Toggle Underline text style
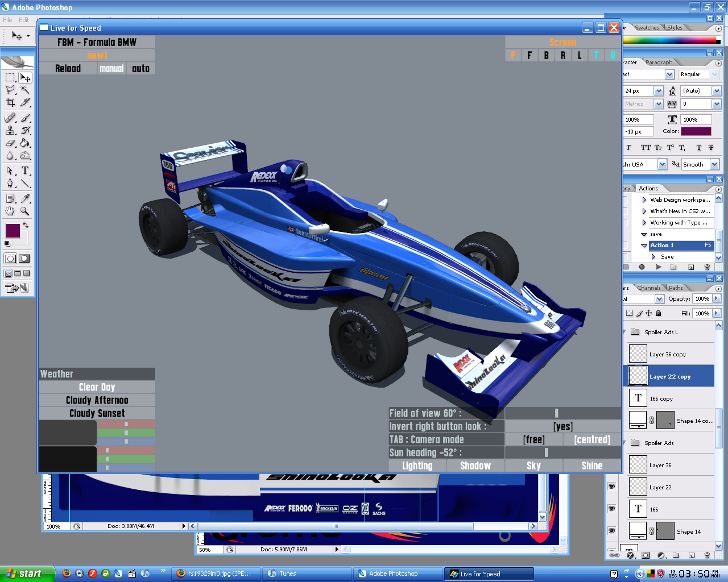 click(699, 148)
